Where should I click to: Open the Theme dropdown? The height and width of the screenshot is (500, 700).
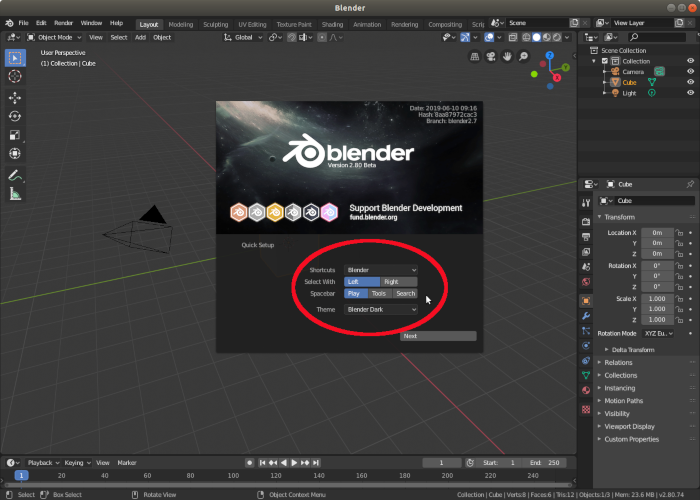coord(381,309)
